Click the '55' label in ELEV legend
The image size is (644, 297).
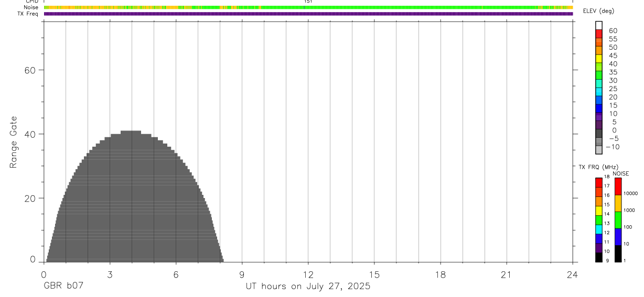(613, 39)
